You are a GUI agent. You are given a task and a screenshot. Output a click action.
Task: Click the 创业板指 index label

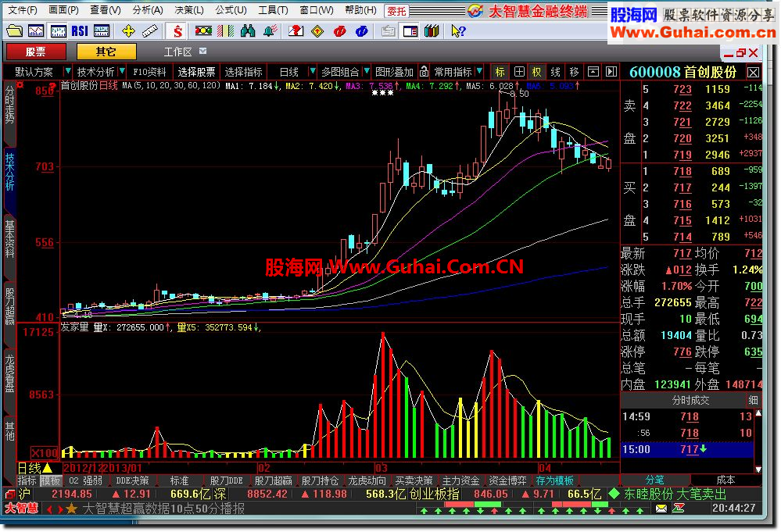(x=434, y=494)
